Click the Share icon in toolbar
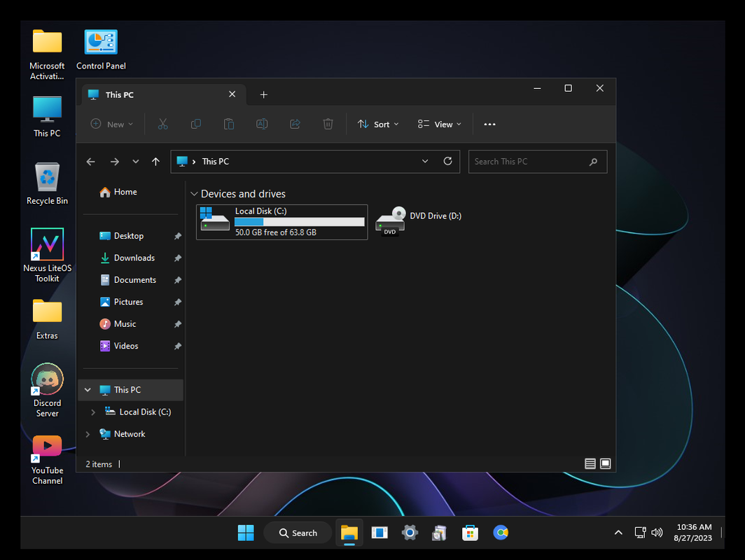The height and width of the screenshot is (560, 745). 295,124
